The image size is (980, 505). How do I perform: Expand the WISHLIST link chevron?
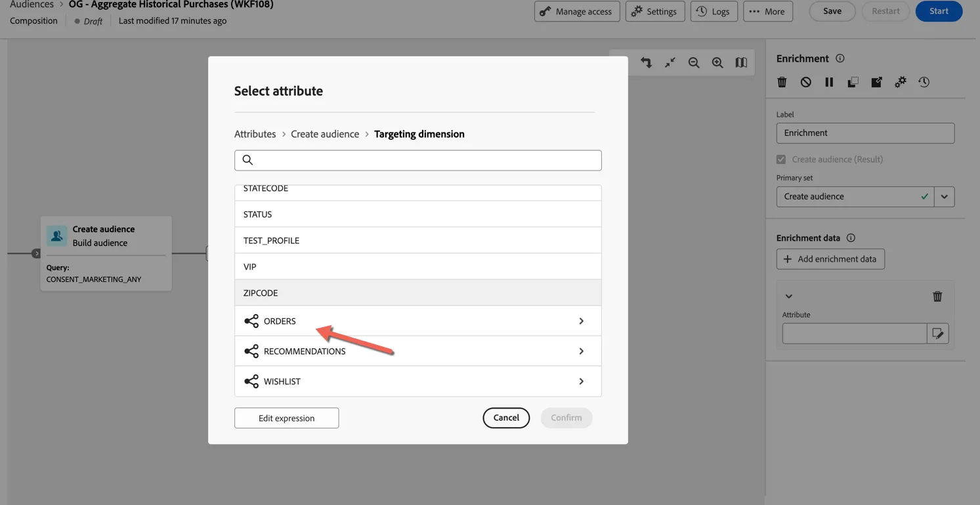(x=581, y=381)
